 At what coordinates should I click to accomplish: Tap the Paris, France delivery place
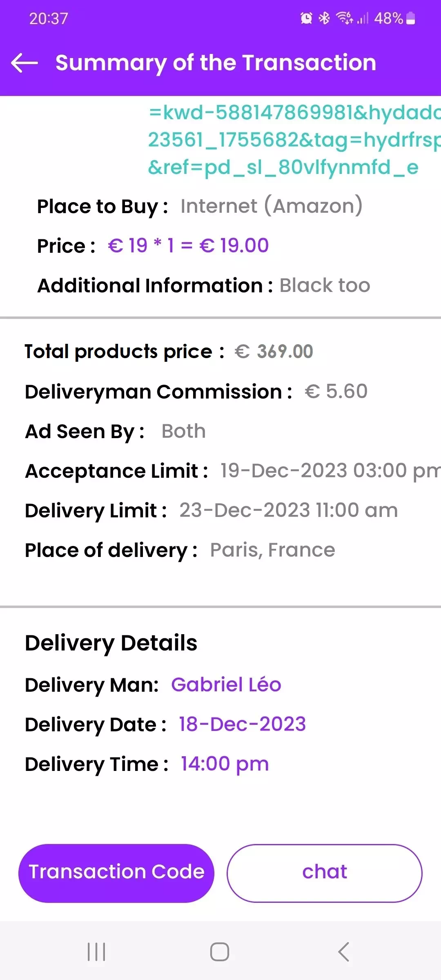272,550
